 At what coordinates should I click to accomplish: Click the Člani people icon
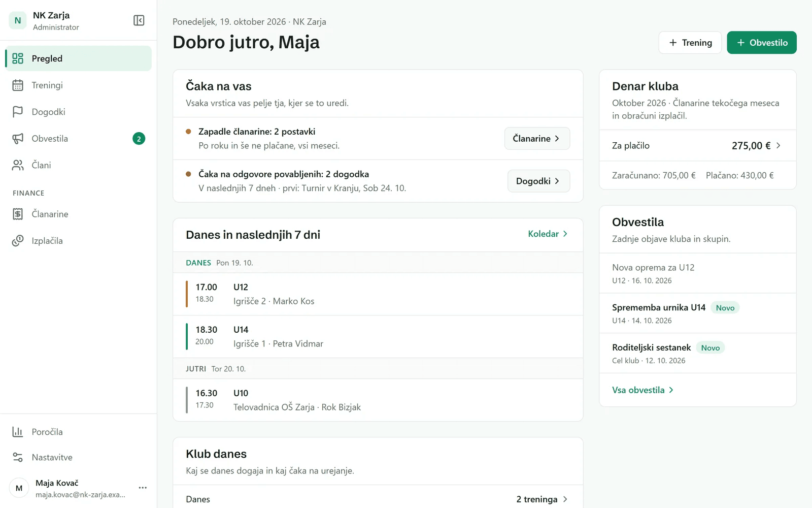[x=18, y=165]
